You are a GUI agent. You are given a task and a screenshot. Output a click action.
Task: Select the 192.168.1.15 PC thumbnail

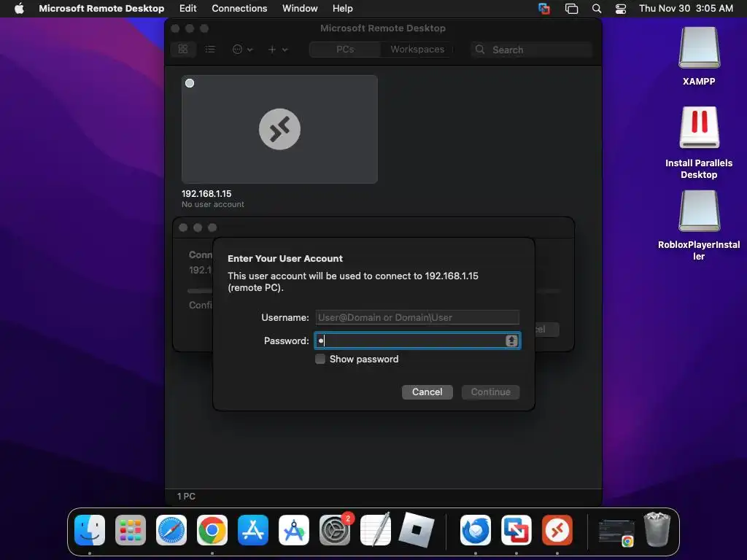pyautogui.click(x=279, y=129)
